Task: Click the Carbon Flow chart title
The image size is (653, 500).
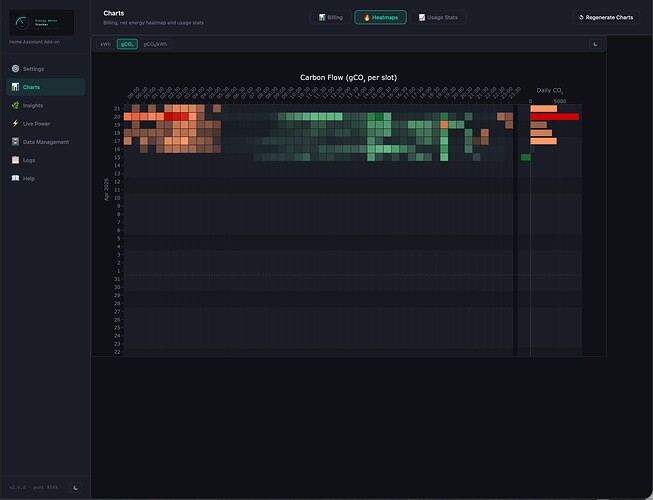Action: coord(349,77)
